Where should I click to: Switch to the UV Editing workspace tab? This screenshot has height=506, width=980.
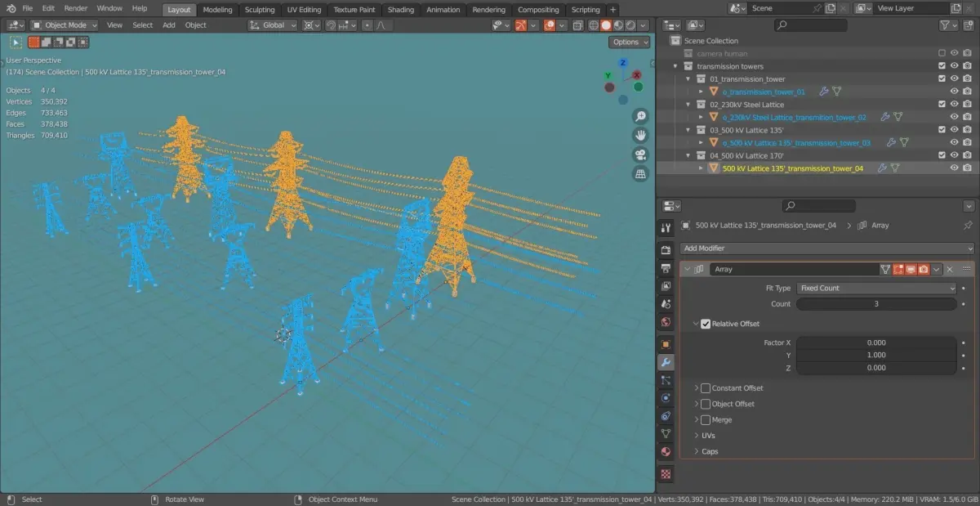tap(304, 10)
